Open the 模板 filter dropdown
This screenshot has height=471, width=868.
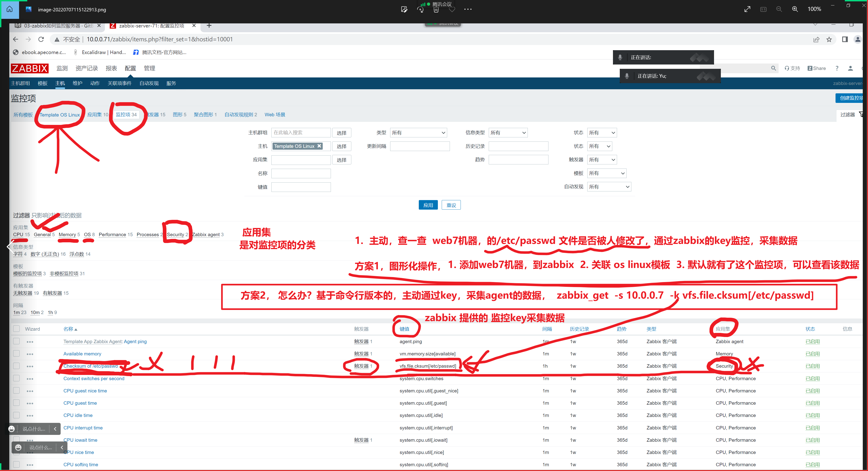click(607, 173)
